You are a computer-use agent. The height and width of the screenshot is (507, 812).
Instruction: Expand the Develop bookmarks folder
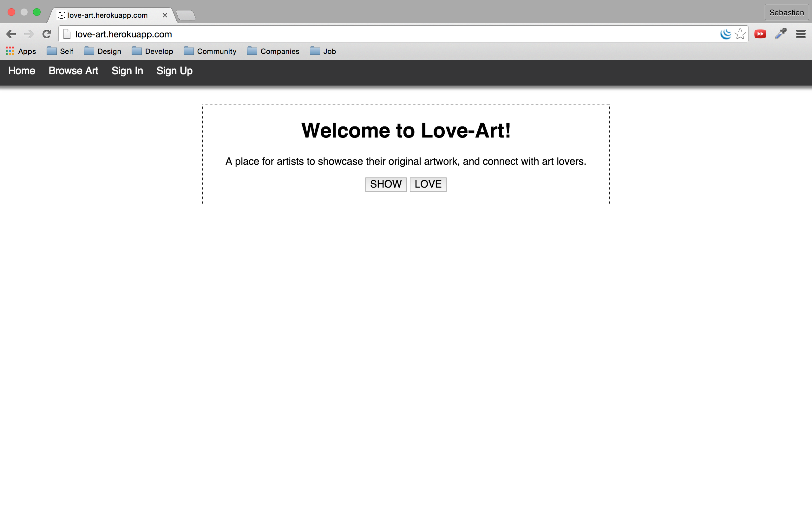tap(153, 51)
